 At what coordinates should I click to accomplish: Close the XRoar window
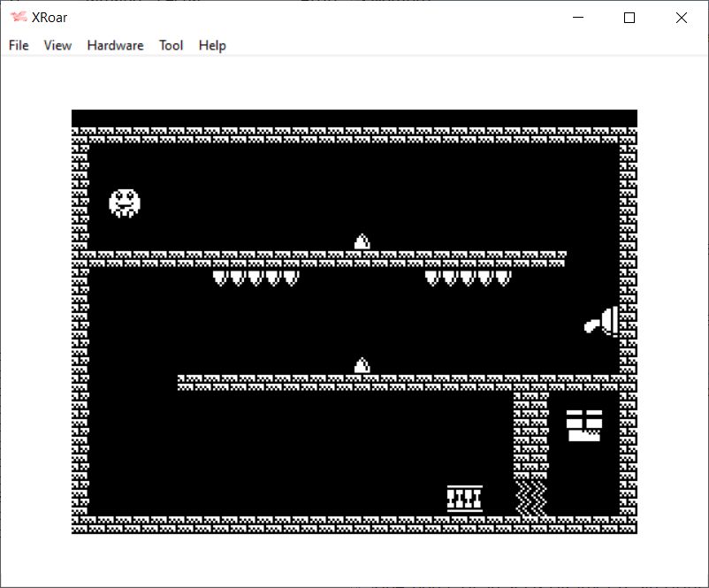point(681,18)
